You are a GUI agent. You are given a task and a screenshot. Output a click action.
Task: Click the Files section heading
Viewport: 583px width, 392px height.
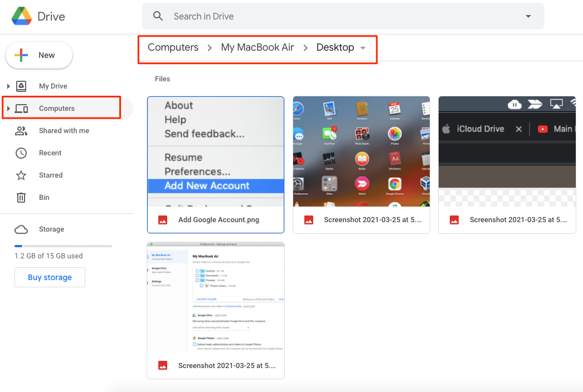tap(163, 79)
